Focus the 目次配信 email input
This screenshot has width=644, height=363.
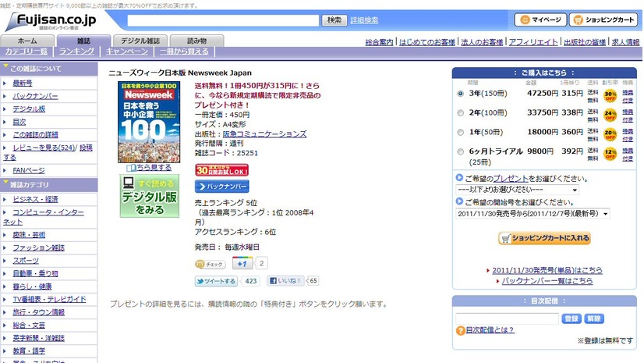[x=508, y=319]
